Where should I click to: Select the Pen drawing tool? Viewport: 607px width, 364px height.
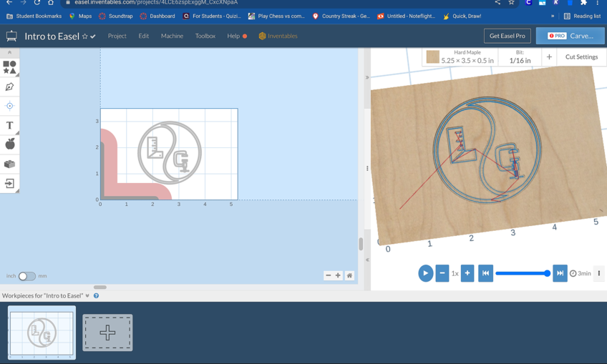coord(9,87)
